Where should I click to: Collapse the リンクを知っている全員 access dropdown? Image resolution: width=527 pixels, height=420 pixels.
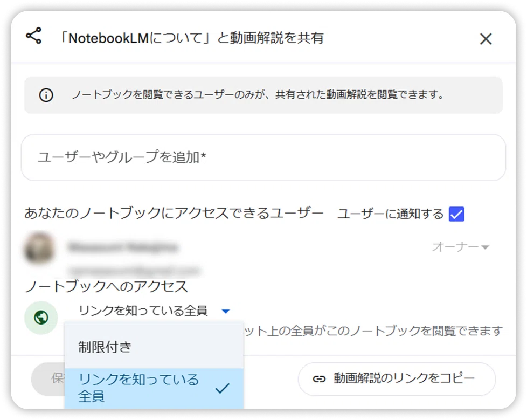pos(154,311)
